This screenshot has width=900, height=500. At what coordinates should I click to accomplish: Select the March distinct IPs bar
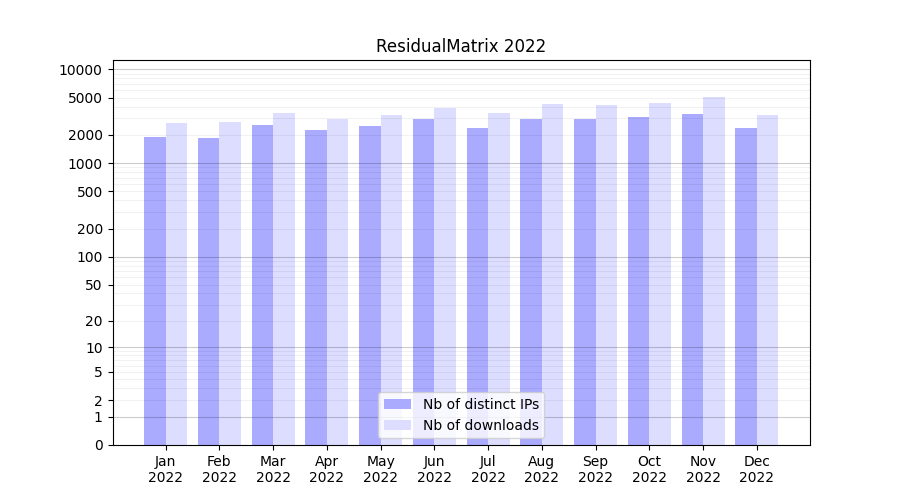pyautogui.click(x=262, y=285)
